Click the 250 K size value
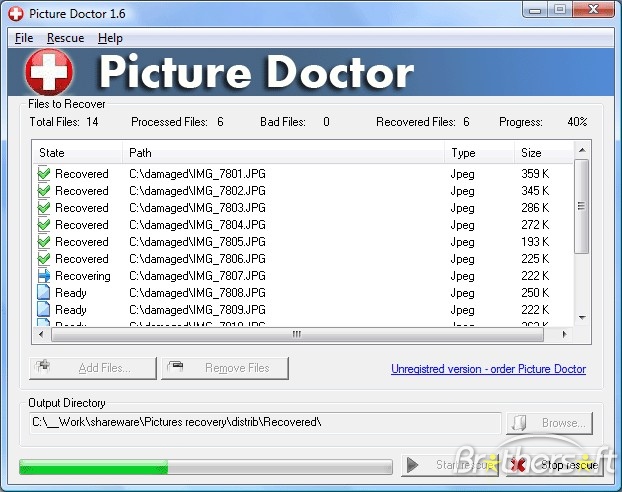Screen dimensions: 622x492 coord(535,293)
